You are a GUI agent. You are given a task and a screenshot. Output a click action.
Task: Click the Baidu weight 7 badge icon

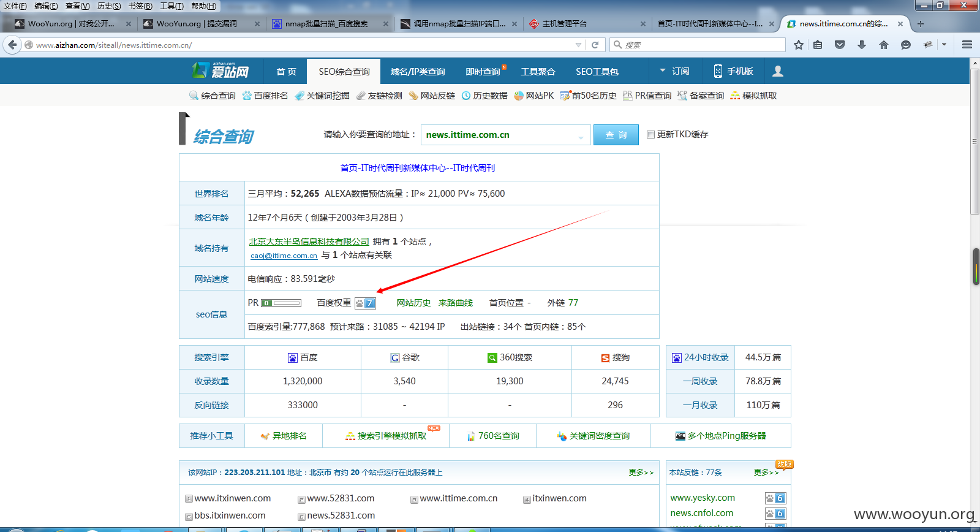365,303
